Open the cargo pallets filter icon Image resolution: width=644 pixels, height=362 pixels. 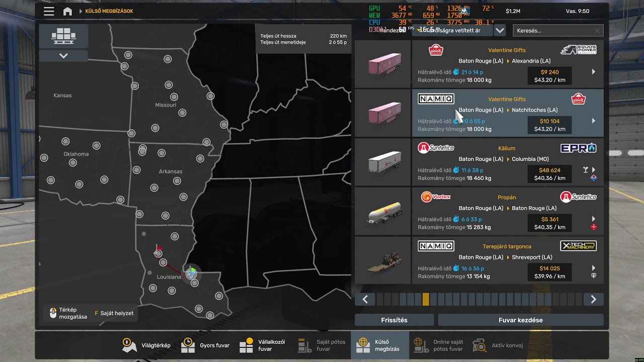click(x=63, y=36)
